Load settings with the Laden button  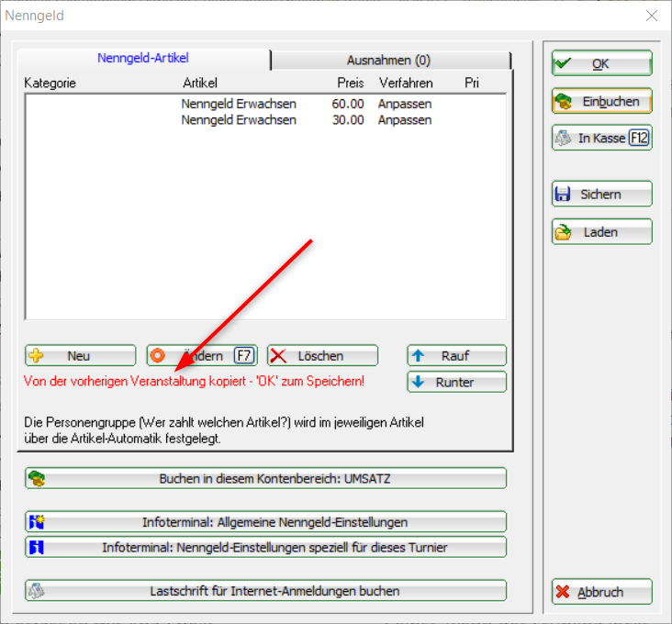point(602,231)
